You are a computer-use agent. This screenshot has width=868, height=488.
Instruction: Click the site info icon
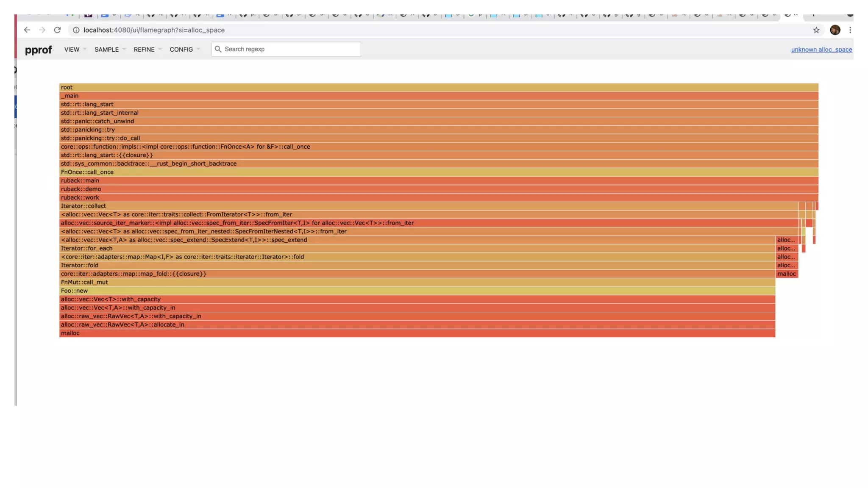[x=76, y=30]
